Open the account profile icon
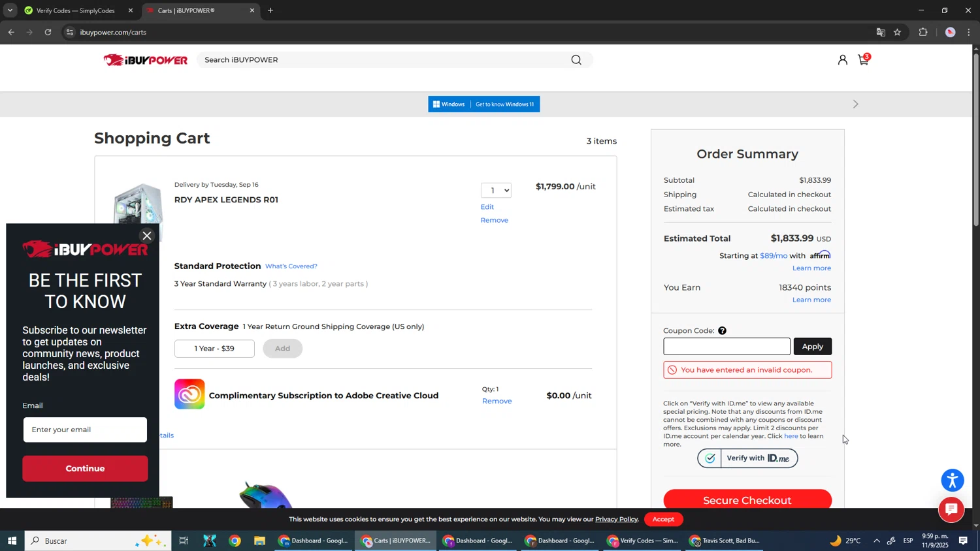The width and height of the screenshot is (980, 551). point(843,60)
